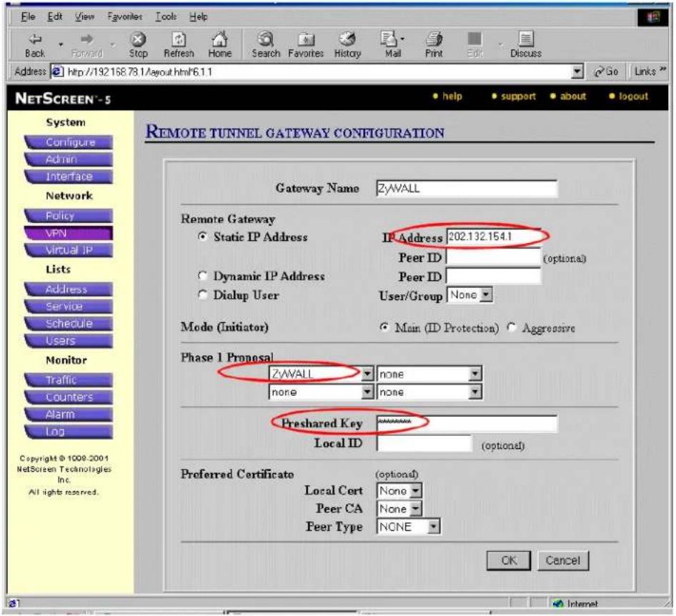The image size is (676, 616).
Task: Click the Mail toolbar icon
Action: 389,39
